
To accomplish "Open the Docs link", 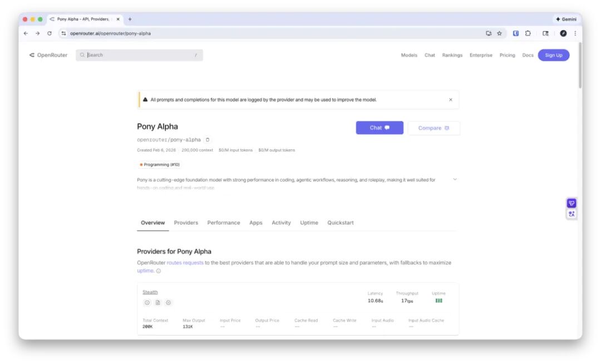I will coord(528,55).
